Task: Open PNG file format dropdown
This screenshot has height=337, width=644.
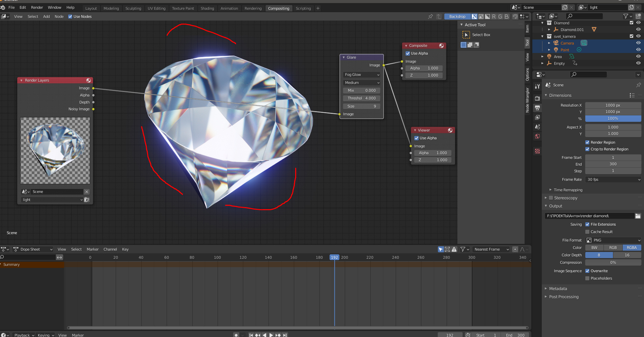Action: click(613, 240)
